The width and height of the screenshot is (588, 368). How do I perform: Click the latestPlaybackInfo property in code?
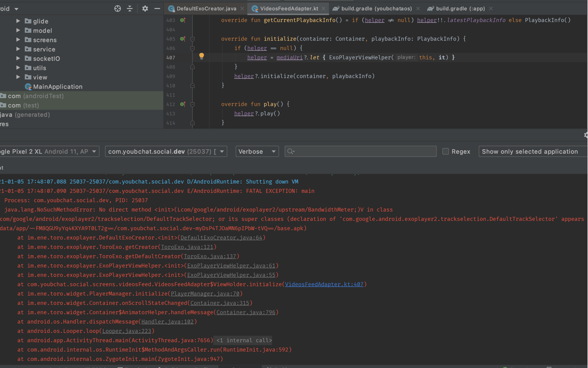(476, 20)
